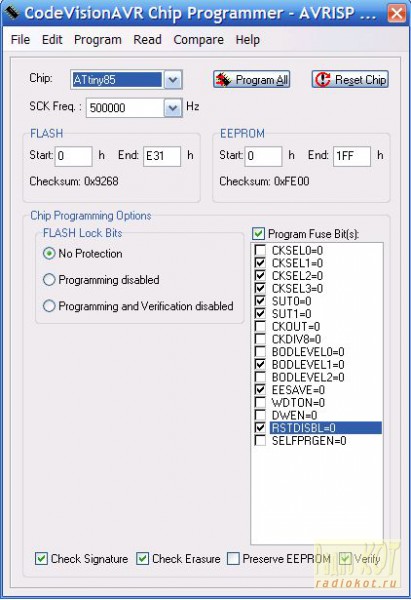Expand the SCK Freq dropdown arrow
Image resolution: width=411 pixels, height=600 pixels.
(173, 108)
